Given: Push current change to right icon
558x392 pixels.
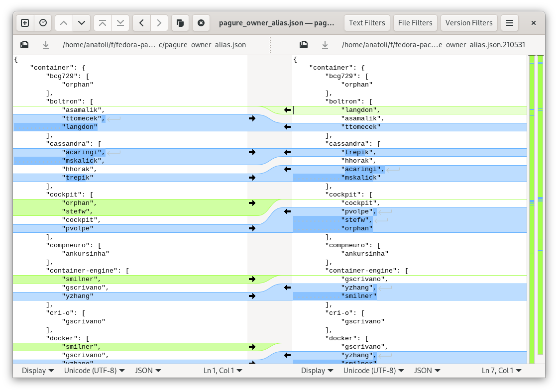Looking at the screenshot, I should point(159,23).
